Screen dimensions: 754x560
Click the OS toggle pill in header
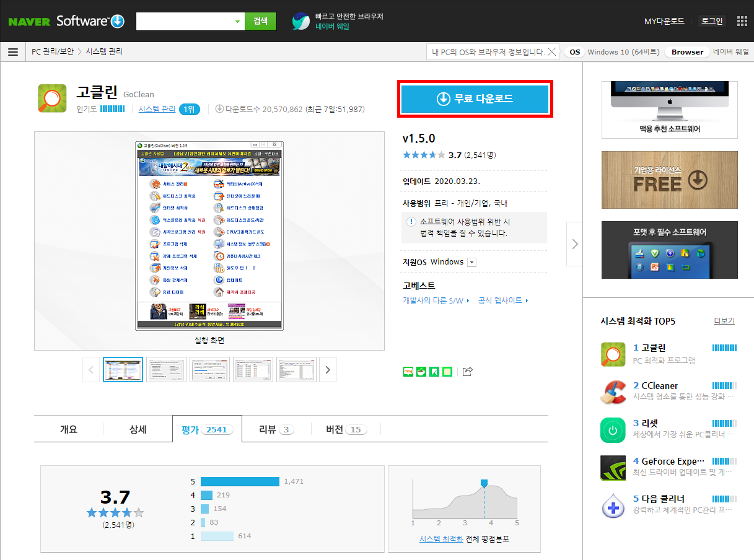click(574, 52)
